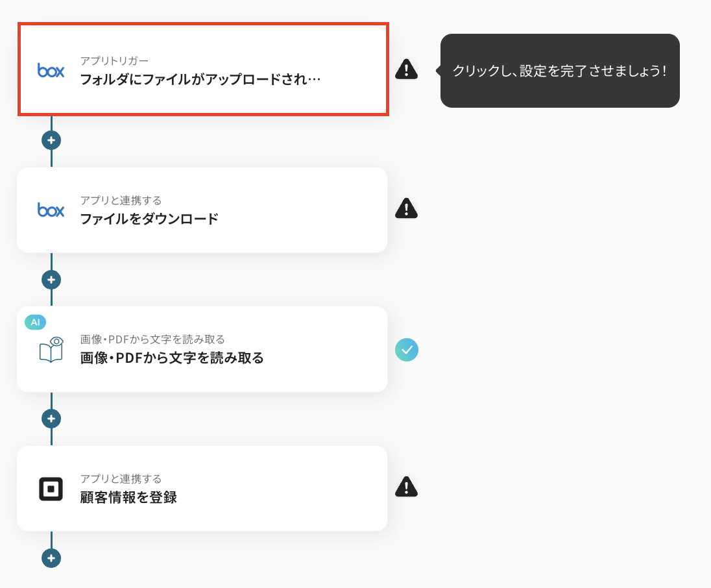Click the Box icon on trigger step

tap(51, 71)
